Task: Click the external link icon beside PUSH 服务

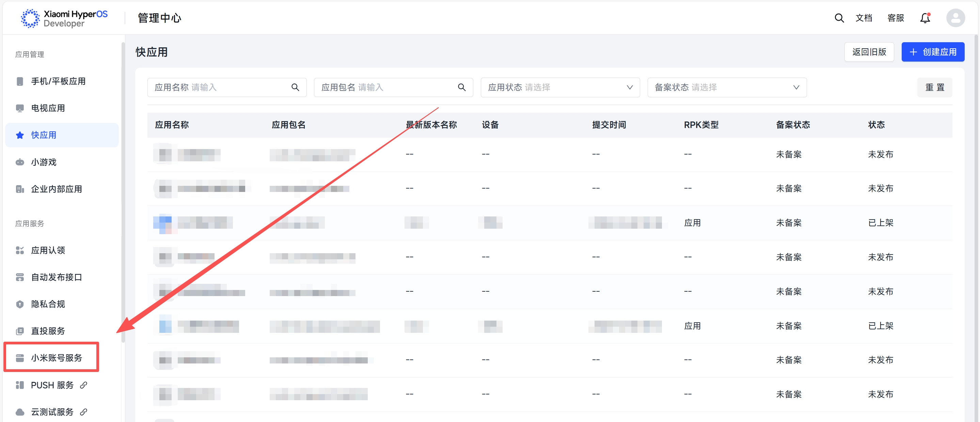Action: 84,385
